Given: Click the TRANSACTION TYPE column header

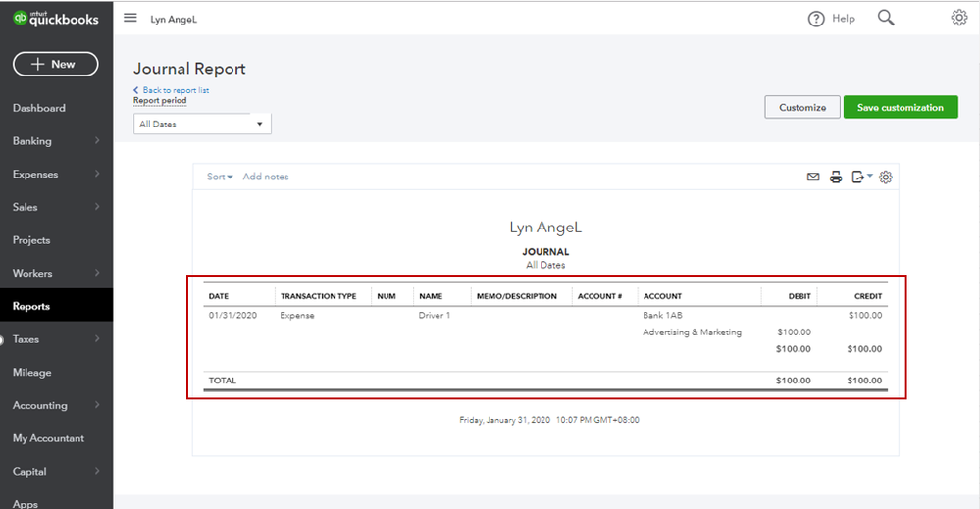Looking at the screenshot, I should click(318, 296).
